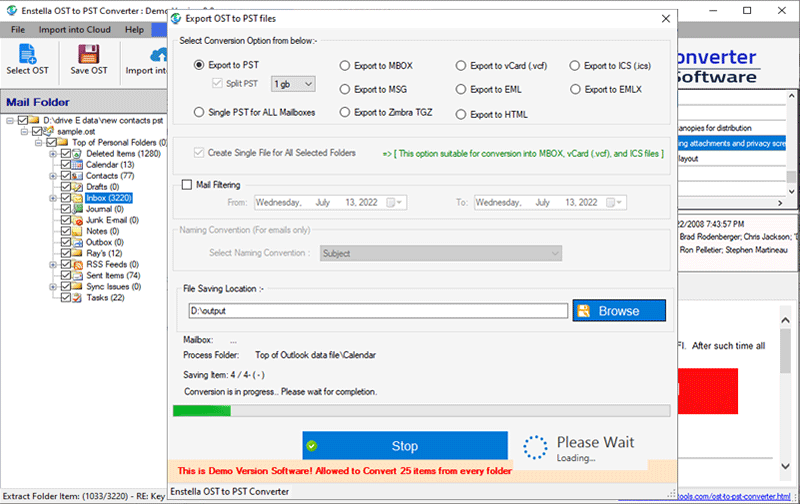Uncheck the Deleted Items folder checkbox
The height and width of the screenshot is (504, 800).
pos(66,154)
